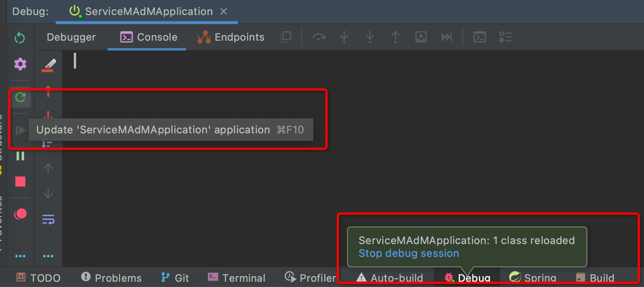This screenshot has height=287, width=644.
Task: Open debugger settings gear icon
Action: tap(20, 64)
